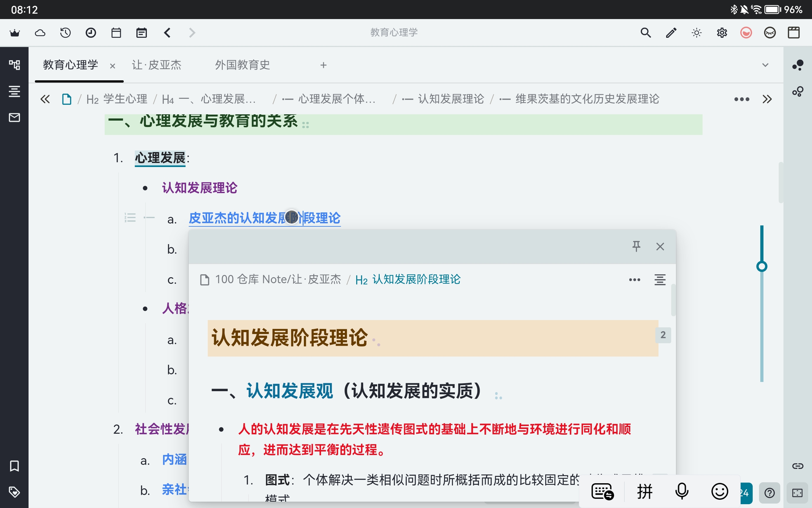Click the round clock icon
812x508 pixels.
point(91,33)
